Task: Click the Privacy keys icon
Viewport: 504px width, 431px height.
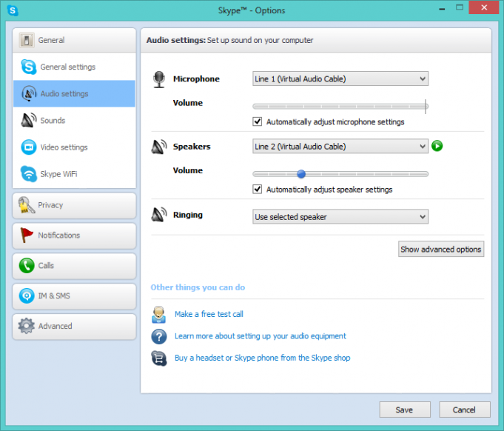Action: click(x=27, y=205)
